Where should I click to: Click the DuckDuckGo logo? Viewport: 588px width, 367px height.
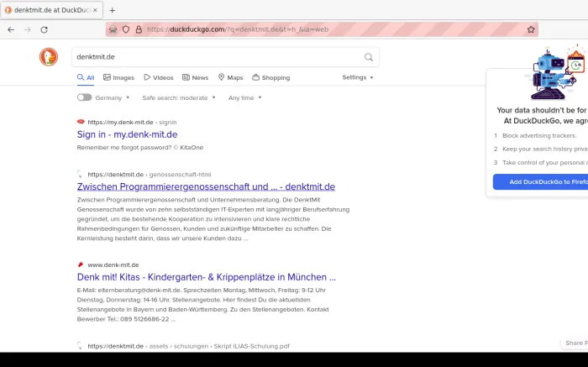(49, 57)
